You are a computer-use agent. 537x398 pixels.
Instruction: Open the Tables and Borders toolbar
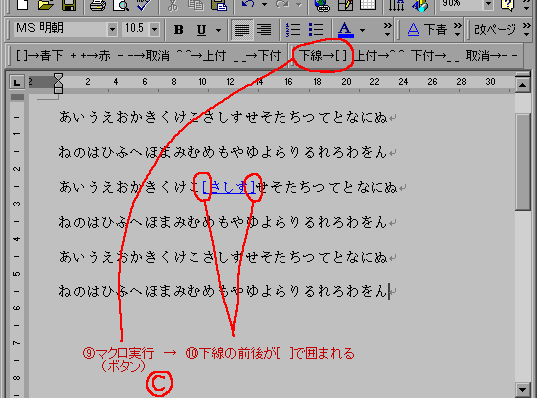pyautogui.click(x=345, y=5)
